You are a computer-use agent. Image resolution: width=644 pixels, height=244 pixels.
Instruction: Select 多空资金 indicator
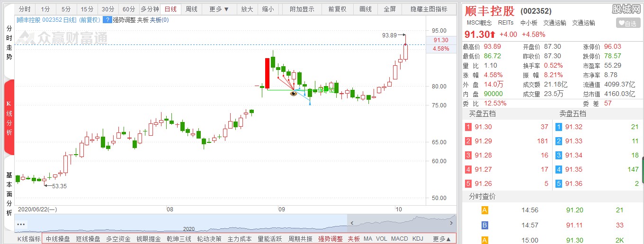[x=118, y=239]
